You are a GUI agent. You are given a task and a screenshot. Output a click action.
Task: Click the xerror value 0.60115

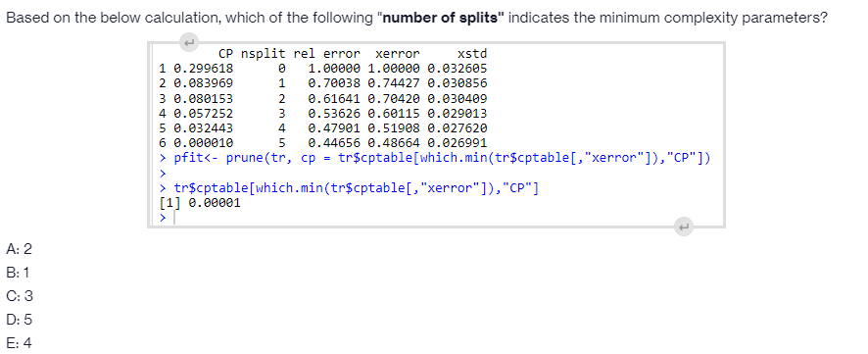tap(394, 114)
